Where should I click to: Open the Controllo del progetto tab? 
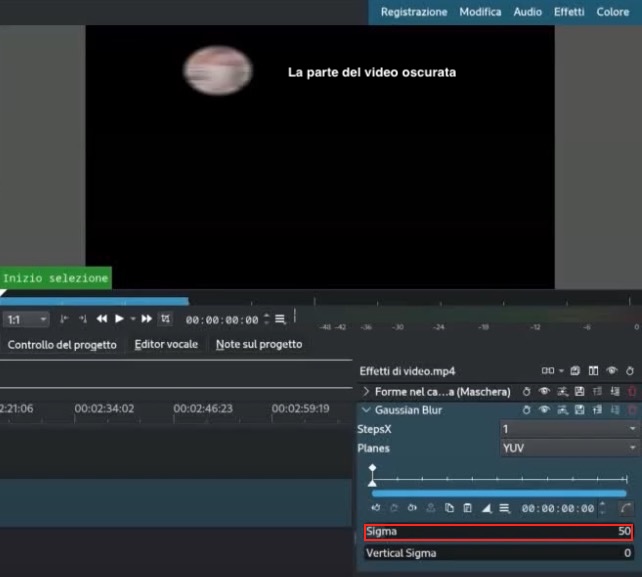coord(62,345)
